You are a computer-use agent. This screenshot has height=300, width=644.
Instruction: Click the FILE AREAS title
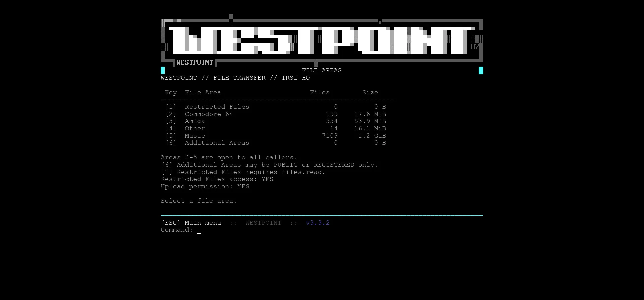tap(322, 70)
